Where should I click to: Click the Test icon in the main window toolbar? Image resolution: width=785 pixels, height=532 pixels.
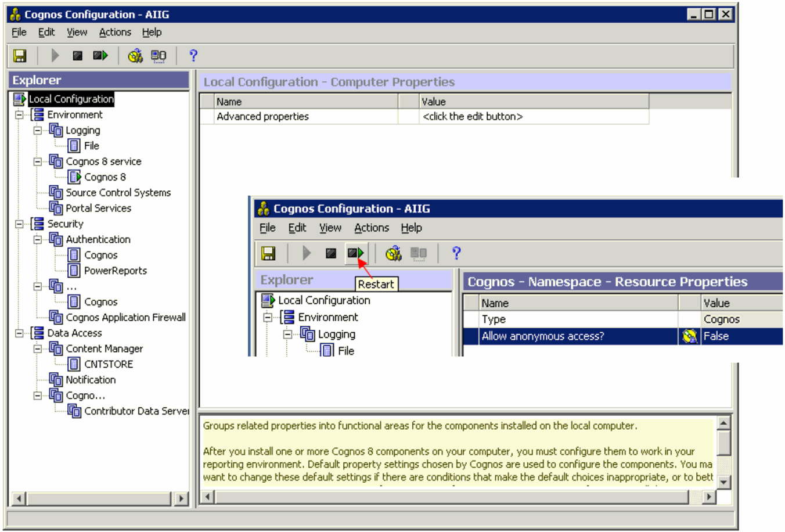click(135, 56)
